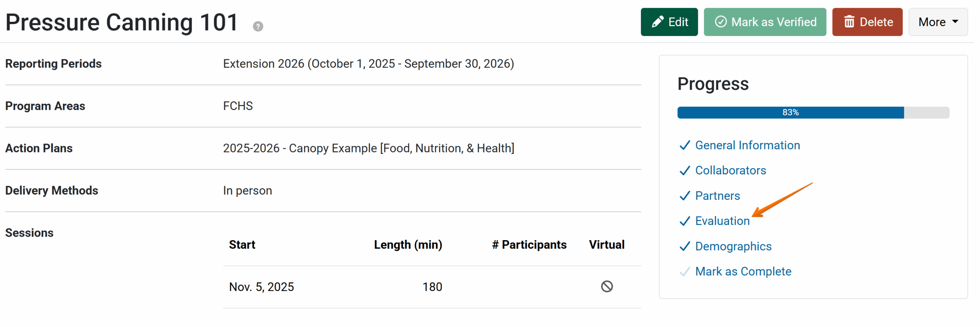Image resolution: width=980 pixels, height=327 pixels.
Task: Click the checkmark beside Demographics
Action: tap(684, 247)
